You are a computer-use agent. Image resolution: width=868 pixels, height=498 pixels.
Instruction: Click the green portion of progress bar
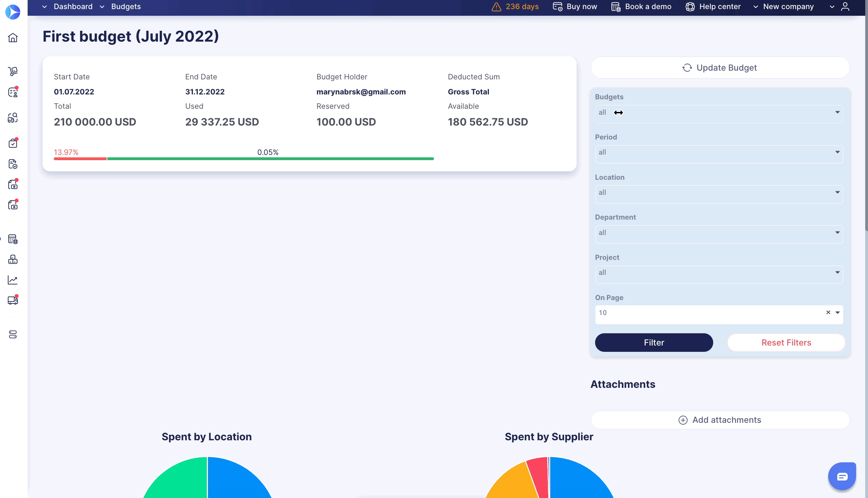point(270,159)
